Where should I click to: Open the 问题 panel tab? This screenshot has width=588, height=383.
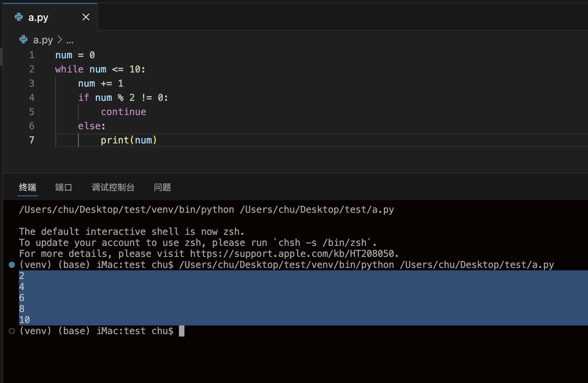tap(162, 187)
